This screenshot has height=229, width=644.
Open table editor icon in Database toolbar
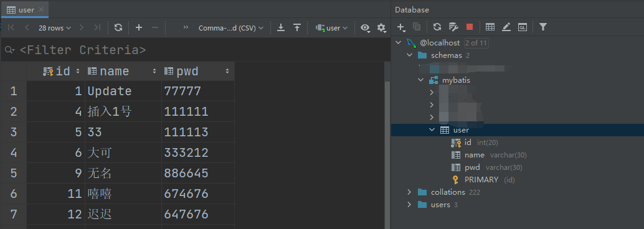[490, 27]
